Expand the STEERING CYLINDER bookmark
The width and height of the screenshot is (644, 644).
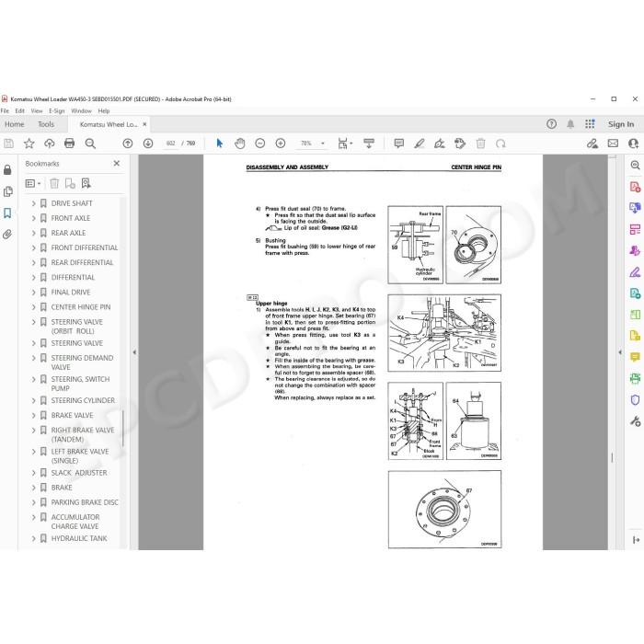coord(34,400)
